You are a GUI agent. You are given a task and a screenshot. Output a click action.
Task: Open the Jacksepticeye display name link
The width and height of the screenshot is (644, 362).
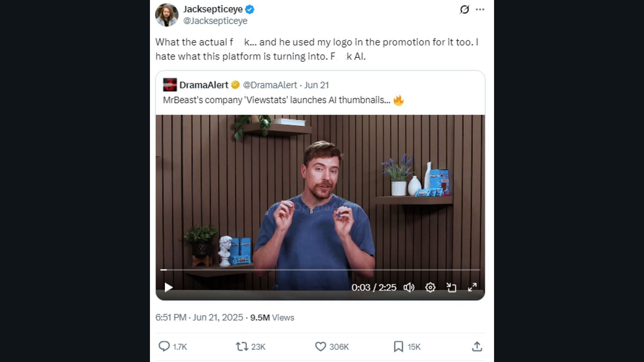tap(213, 9)
